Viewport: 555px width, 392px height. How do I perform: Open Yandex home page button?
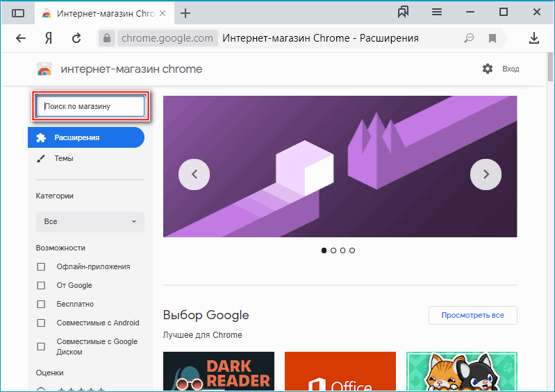[49, 38]
